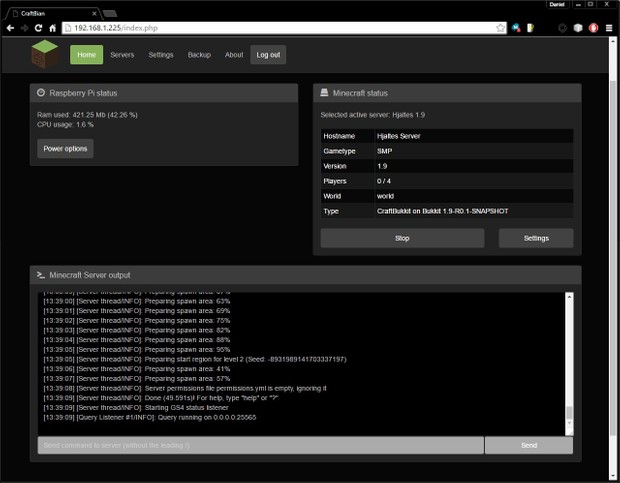Image resolution: width=620 pixels, height=483 pixels.
Task: Bookmark the page with the star icon
Action: [x=501, y=28]
